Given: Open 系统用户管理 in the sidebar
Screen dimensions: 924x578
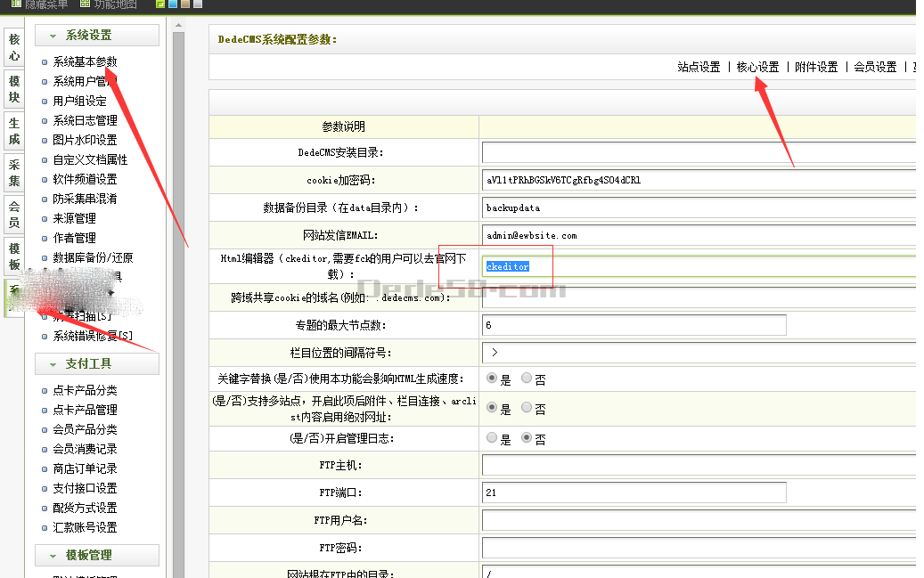Looking at the screenshot, I should [x=85, y=82].
